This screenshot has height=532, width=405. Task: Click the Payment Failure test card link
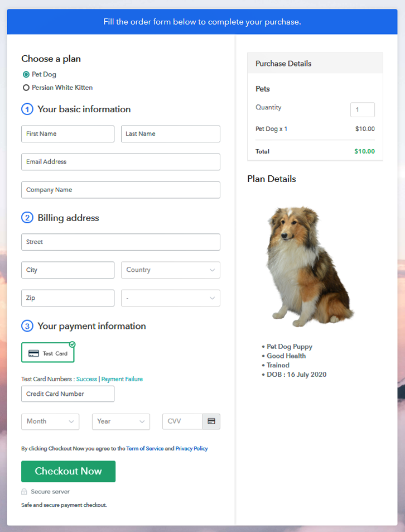(122, 379)
